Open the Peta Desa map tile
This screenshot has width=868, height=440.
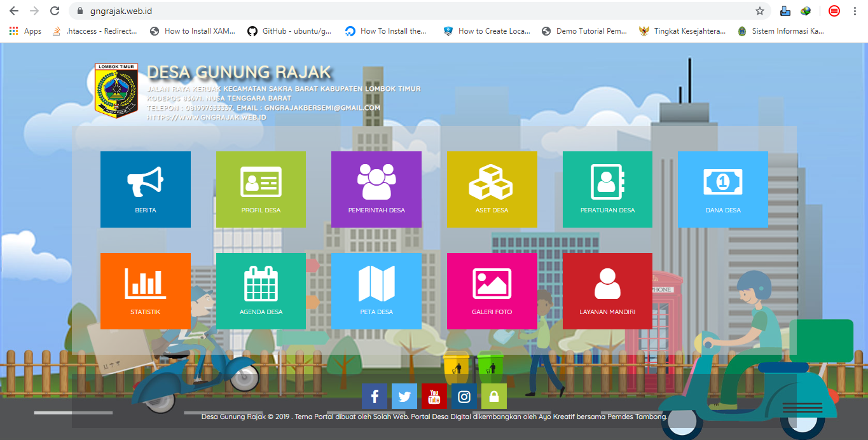(376, 291)
